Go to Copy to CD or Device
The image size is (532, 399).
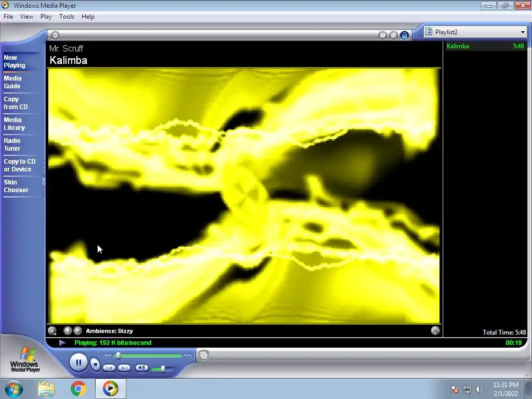coord(20,165)
